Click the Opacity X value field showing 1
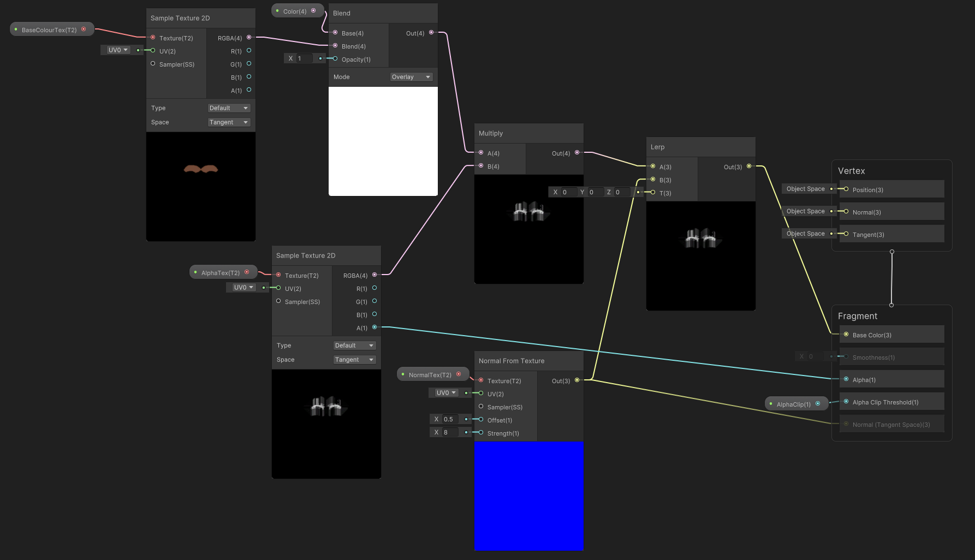Viewport: 975px width, 560px height. pyautogui.click(x=304, y=58)
